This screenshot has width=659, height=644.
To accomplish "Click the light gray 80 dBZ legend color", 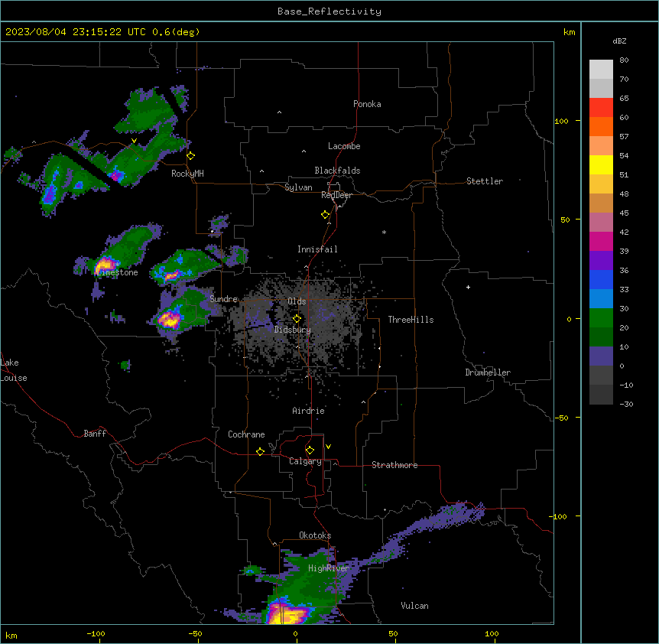I will pos(601,69).
